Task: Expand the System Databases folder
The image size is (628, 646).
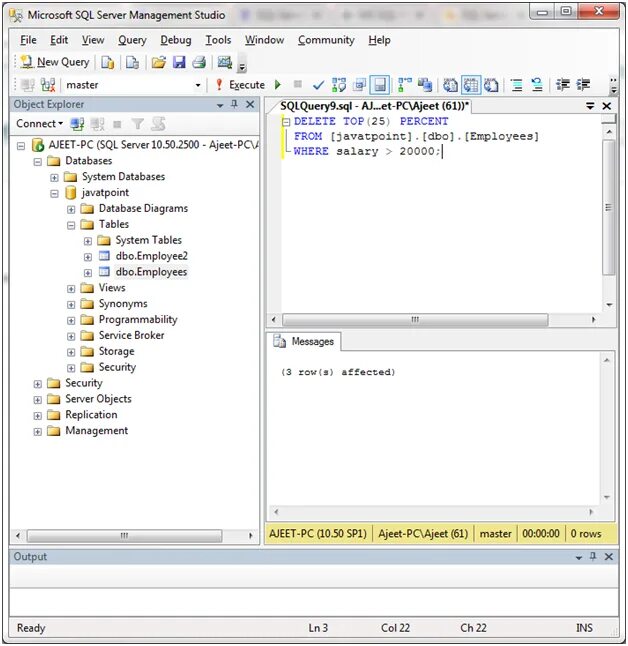Action: (54, 178)
